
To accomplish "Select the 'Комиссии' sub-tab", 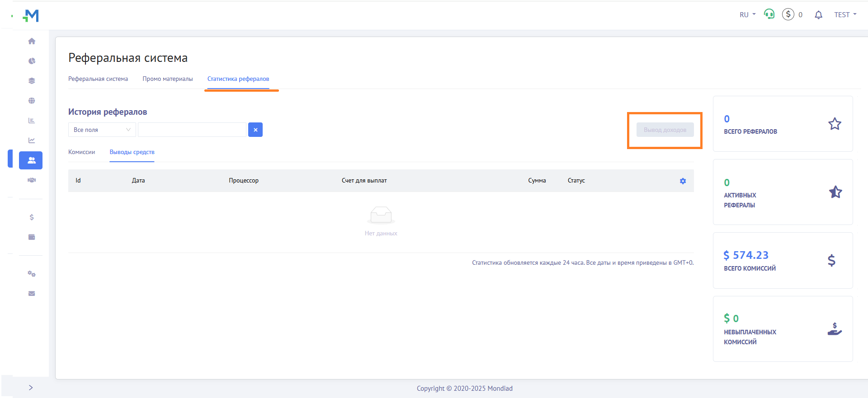I will (x=82, y=152).
